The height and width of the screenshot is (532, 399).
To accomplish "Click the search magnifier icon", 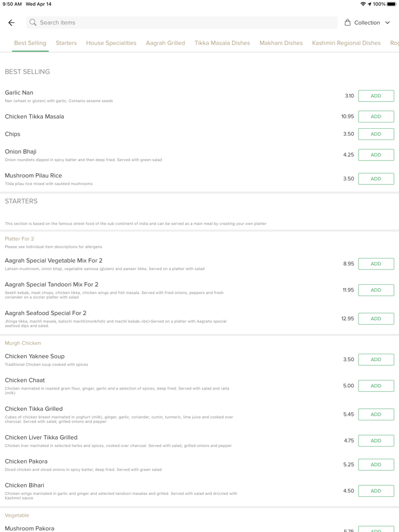I will pyautogui.click(x=33, y=23).
